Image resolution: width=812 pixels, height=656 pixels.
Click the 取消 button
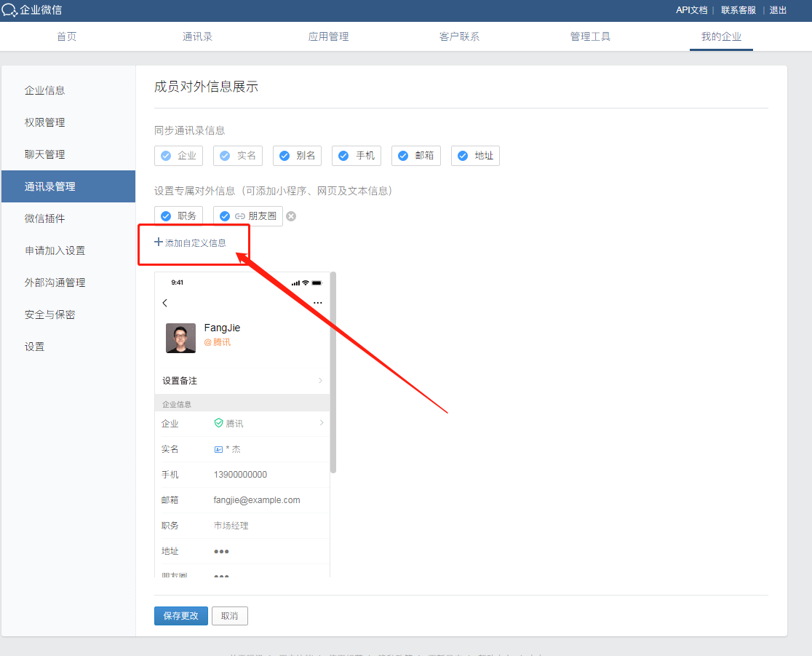pos(229,615)
